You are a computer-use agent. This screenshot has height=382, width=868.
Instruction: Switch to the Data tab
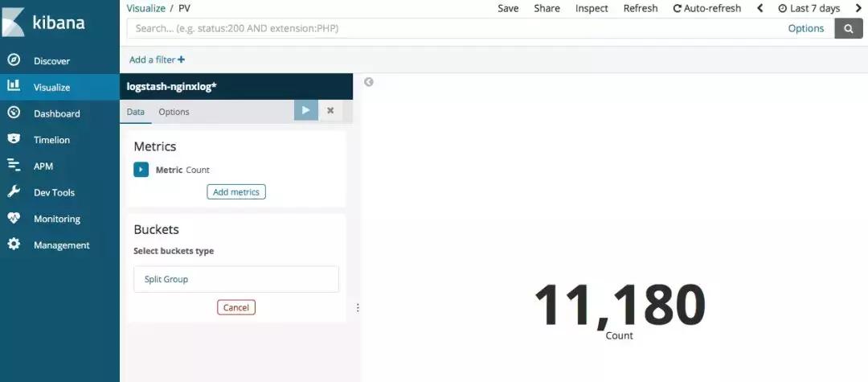(136, 111)
